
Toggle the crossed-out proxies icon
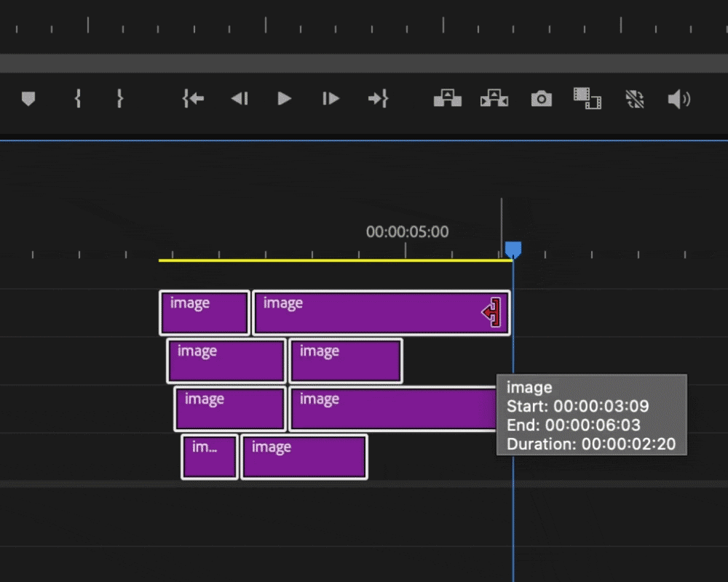click(x=635, y=99)
